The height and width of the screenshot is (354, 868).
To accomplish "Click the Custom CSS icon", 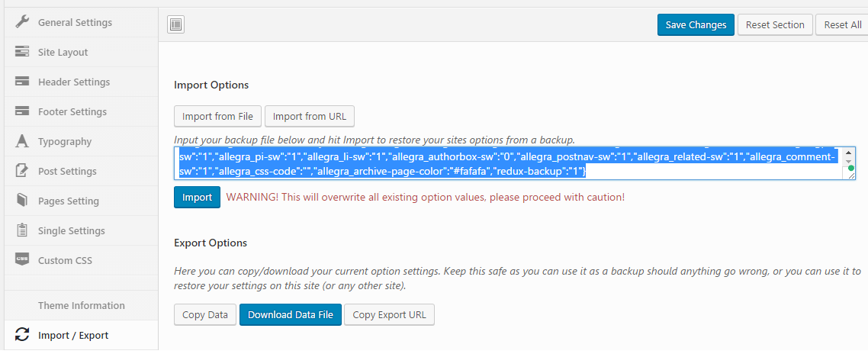I will 22,260.
